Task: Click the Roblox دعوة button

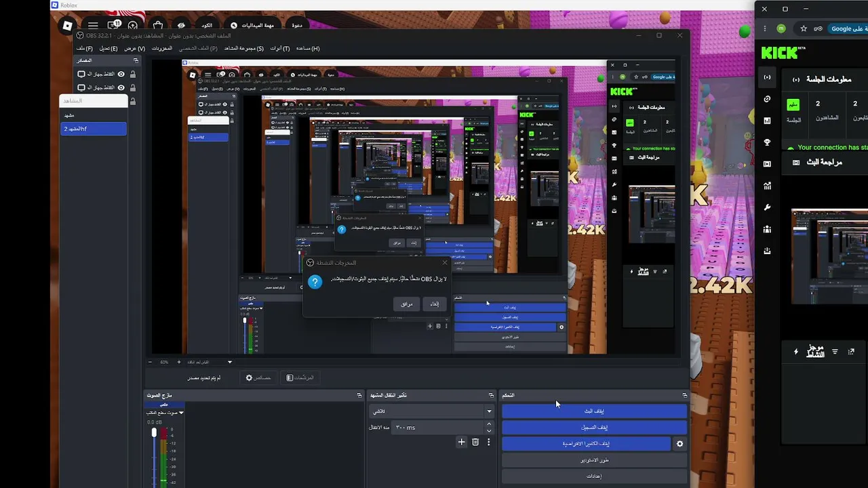Action: coord(297,26)
